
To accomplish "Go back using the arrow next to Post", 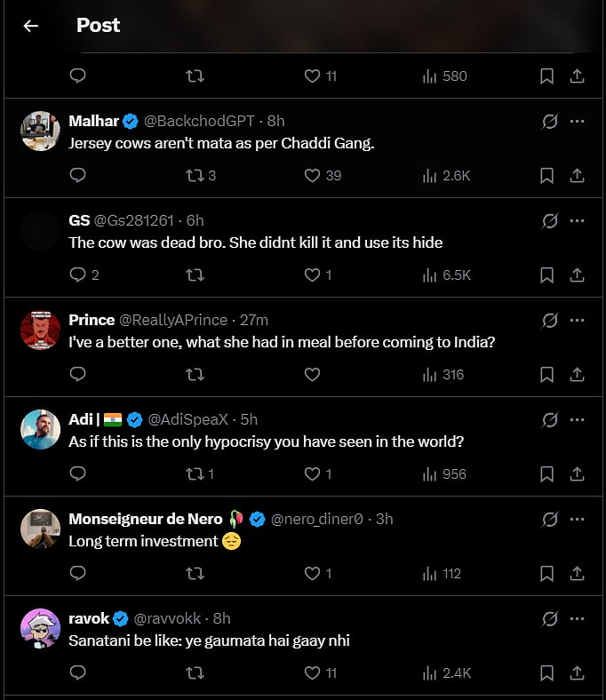I will click(x=31, y=26).
